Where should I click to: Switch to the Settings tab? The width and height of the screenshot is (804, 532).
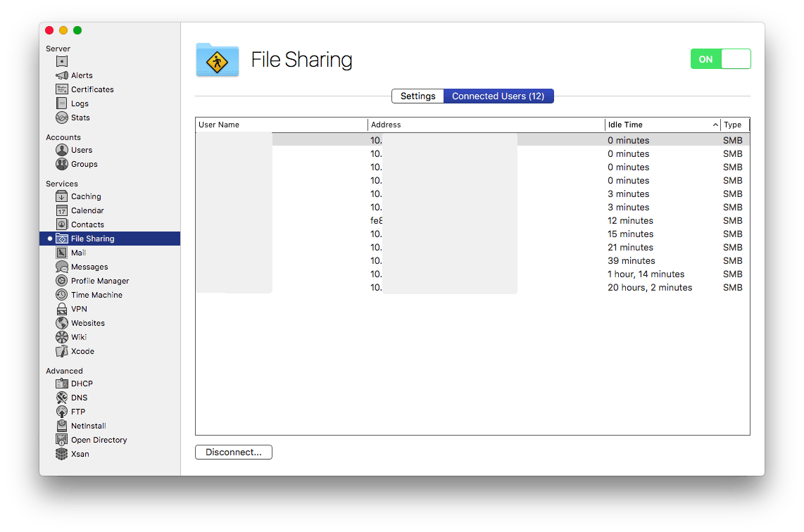[x=417, y=96]
